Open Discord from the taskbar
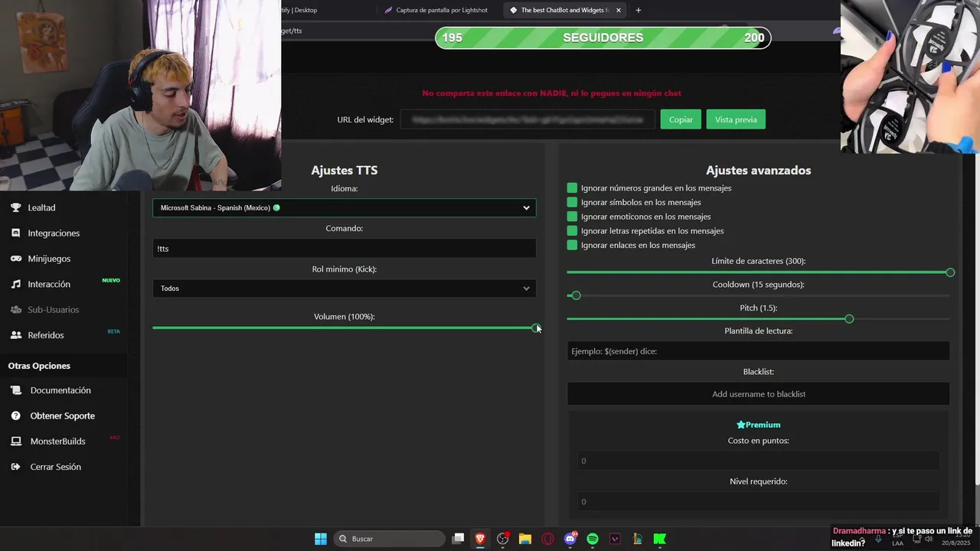The image size is (980, 551). tap(570, 539)
